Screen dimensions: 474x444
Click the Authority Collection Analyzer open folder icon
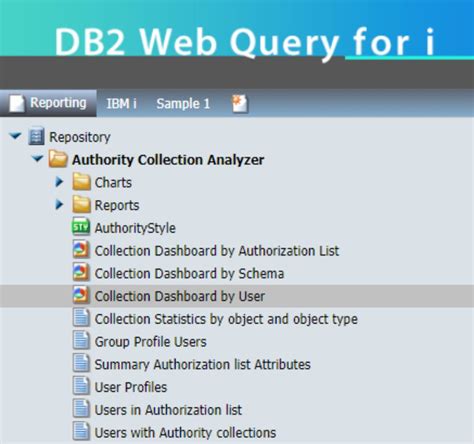click(x=58, y=159)
